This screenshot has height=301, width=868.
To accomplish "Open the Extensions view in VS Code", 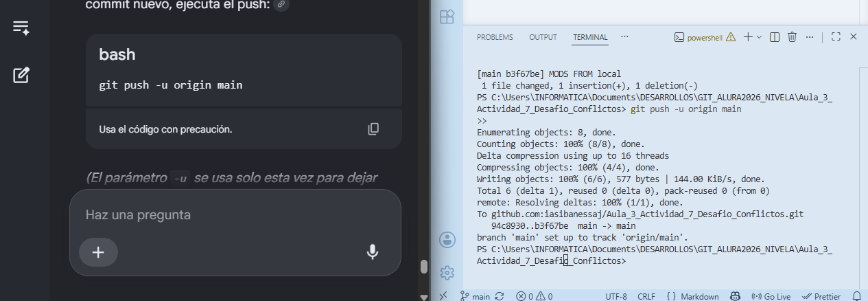I will [x=447, y=17].
